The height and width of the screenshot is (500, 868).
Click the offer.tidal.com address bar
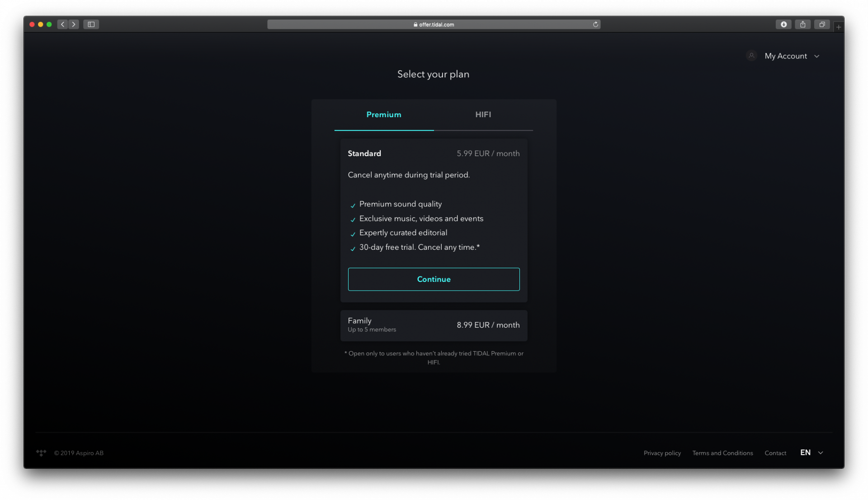(434, 24)
